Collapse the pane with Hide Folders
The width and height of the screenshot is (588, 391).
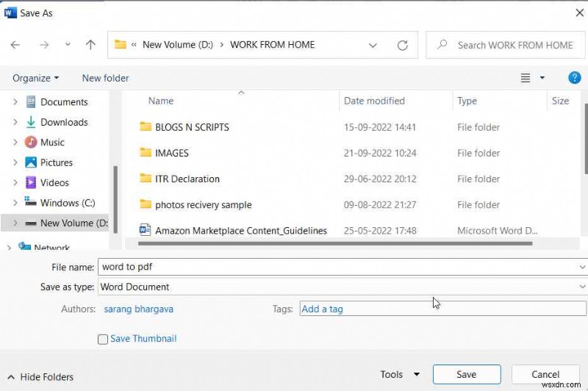(40, 377)
